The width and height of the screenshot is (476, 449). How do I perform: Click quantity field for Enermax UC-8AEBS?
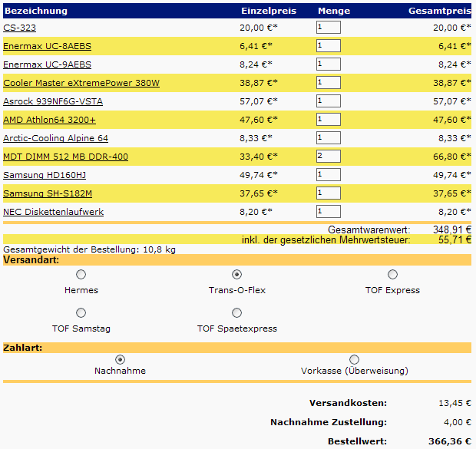329,46
